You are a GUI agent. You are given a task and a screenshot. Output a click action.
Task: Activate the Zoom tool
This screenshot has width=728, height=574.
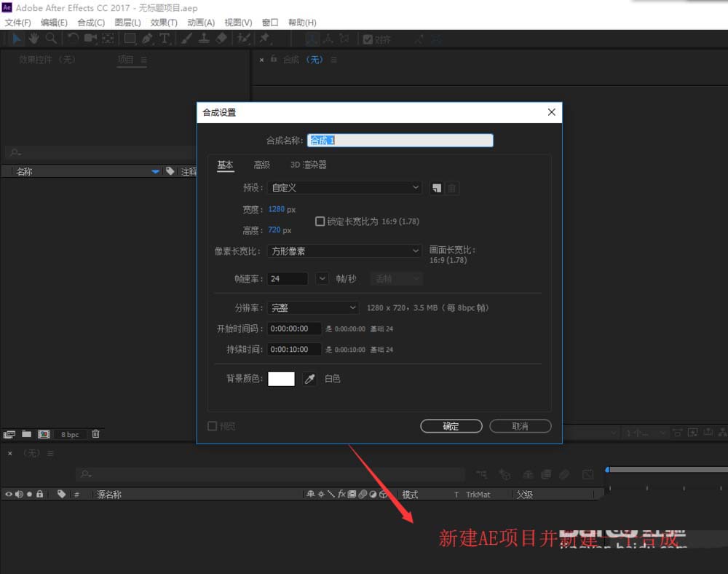(x=52, y=39)
